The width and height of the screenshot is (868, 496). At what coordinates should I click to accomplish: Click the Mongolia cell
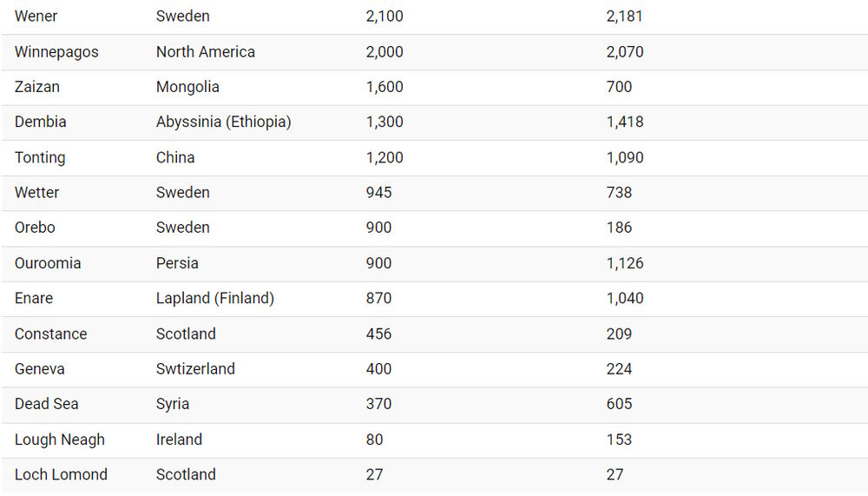187,87
